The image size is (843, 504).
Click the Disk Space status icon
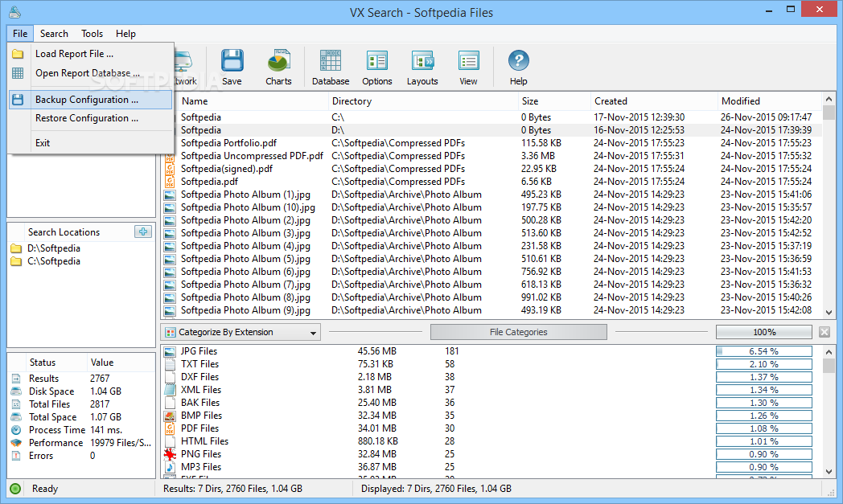click(16, 391)
